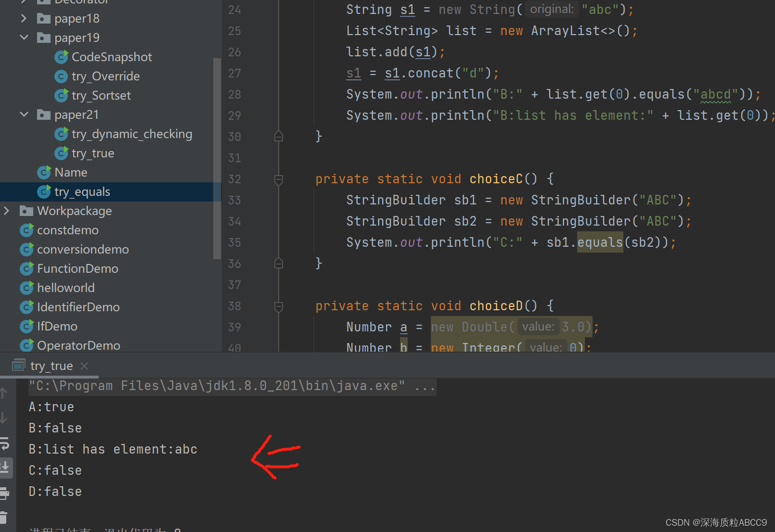Toggle soft-wrap in the run console
The height and width of the screenshot is (532, 775).
4,443
